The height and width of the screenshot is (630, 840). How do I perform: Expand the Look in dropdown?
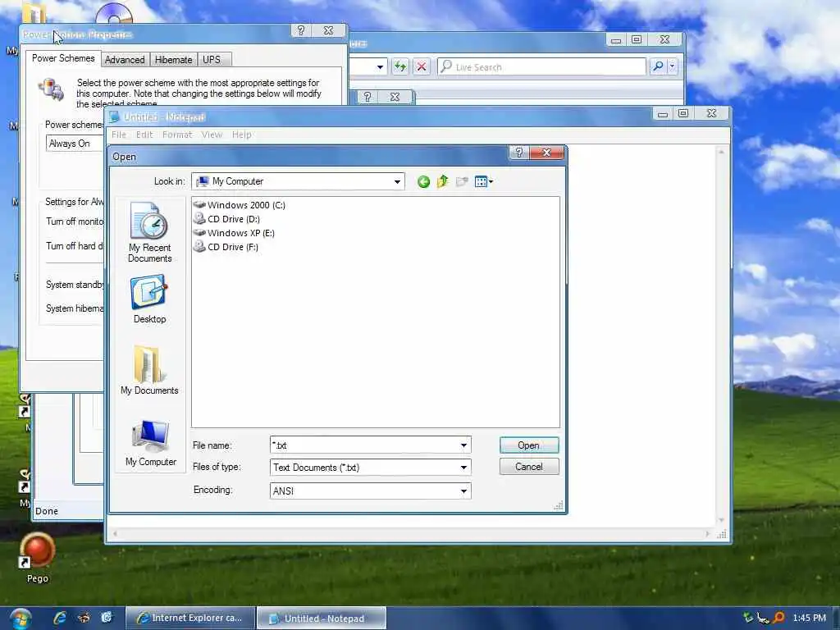click(397, 181)
